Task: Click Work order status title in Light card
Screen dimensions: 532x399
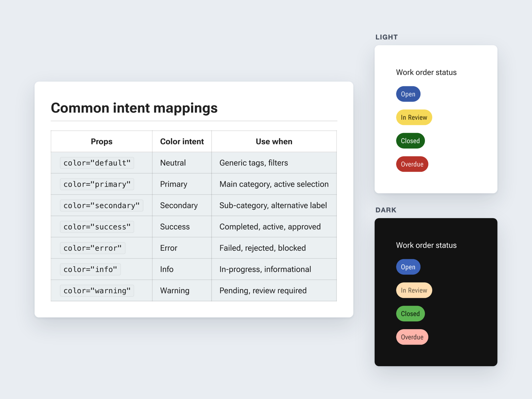Action: coord(426,72)
